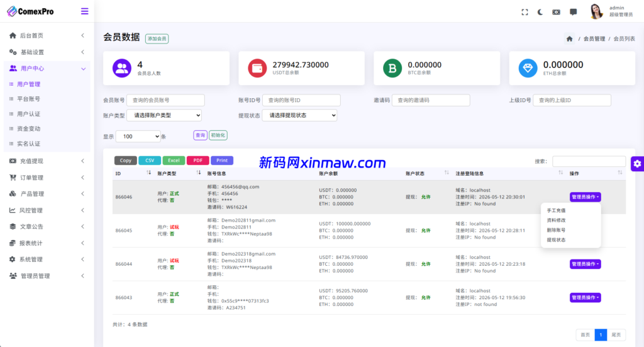Click the purple members count icon

click(122, 68)
